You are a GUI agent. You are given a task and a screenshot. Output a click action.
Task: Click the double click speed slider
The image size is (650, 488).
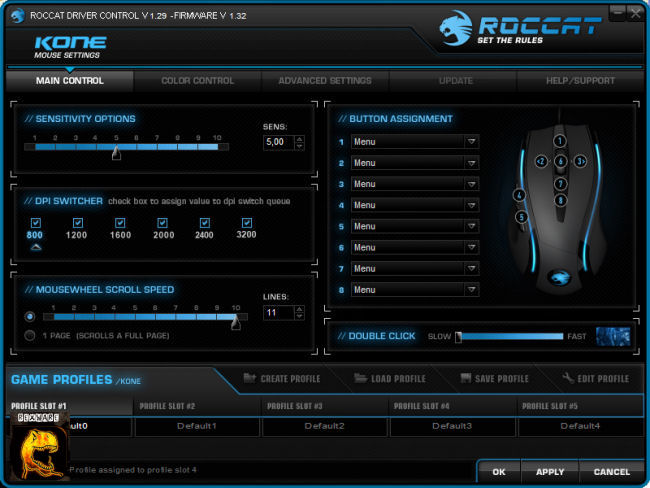(x=510, y=336)
